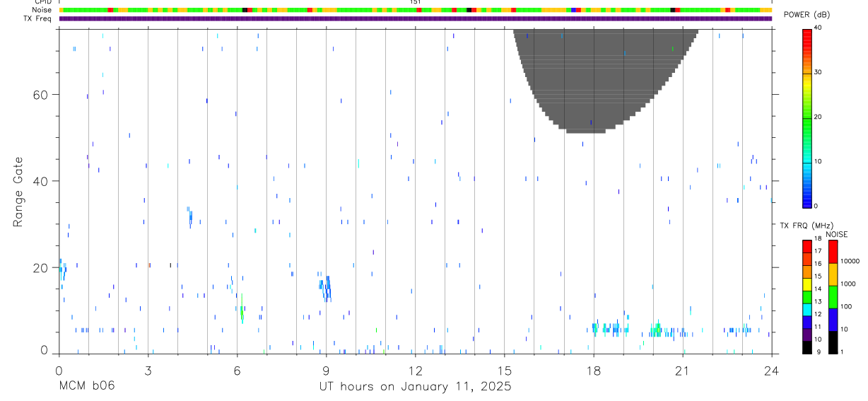Viewport: 868px width, 401px height.
Task: Click the blue segment of NOISE colorbar
Action: [x=833, y=320]
